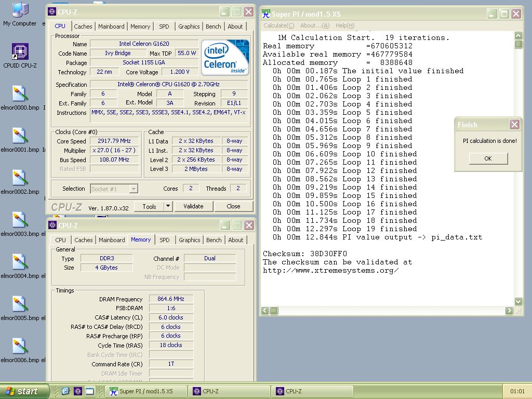Switch to first CPU-Z taskbar item
Screen dimensions: 532x399
click(230, 391)
